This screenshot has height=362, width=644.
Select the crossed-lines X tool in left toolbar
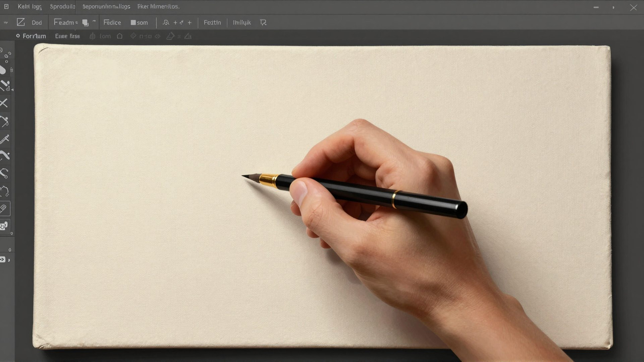click(x=4, y=103)
